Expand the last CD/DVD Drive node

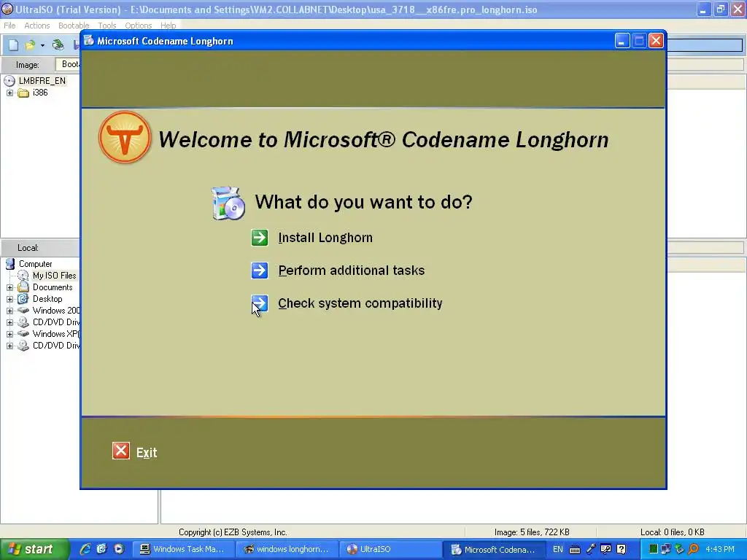pyautogui.click(x=9, y=346)
